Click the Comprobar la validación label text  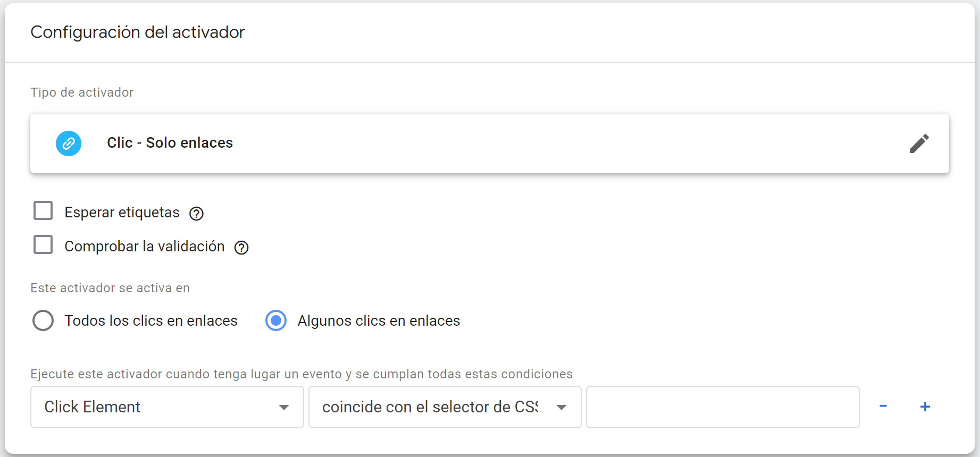(145, 247)
